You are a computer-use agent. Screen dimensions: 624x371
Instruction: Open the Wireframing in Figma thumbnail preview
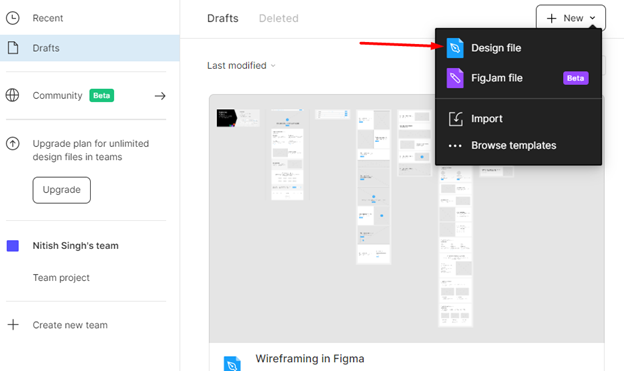point(407,219)
